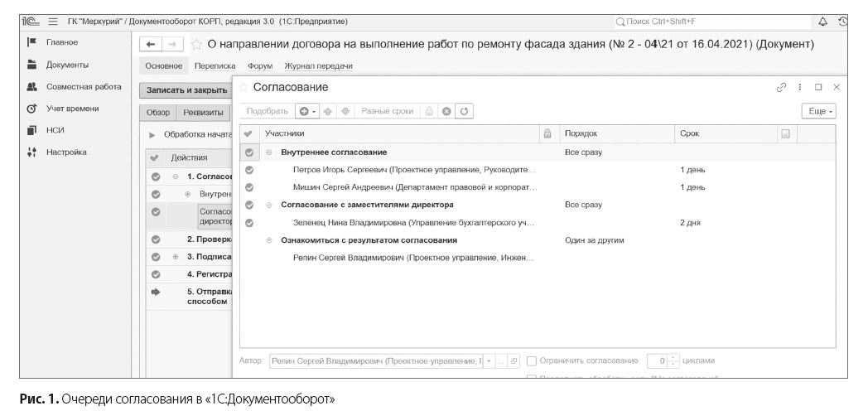This screenshot has height=411, width=868.
Task: Click the Подобрать button
Action: pyautogui.click(x=268, y=111)
